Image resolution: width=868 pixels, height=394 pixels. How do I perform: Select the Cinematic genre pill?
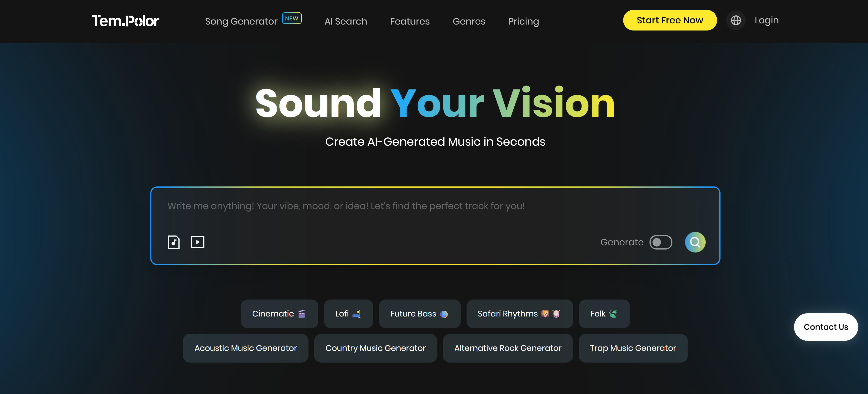[x=279, y=314]
